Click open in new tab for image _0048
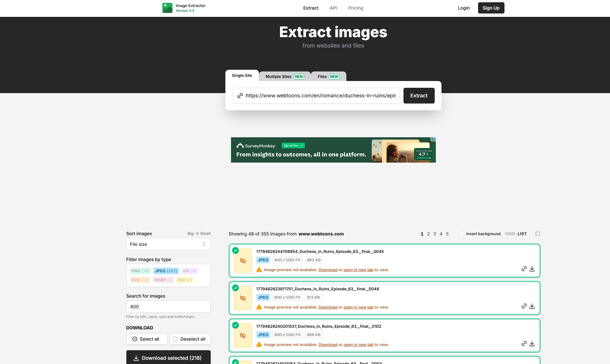 point(358,307)
